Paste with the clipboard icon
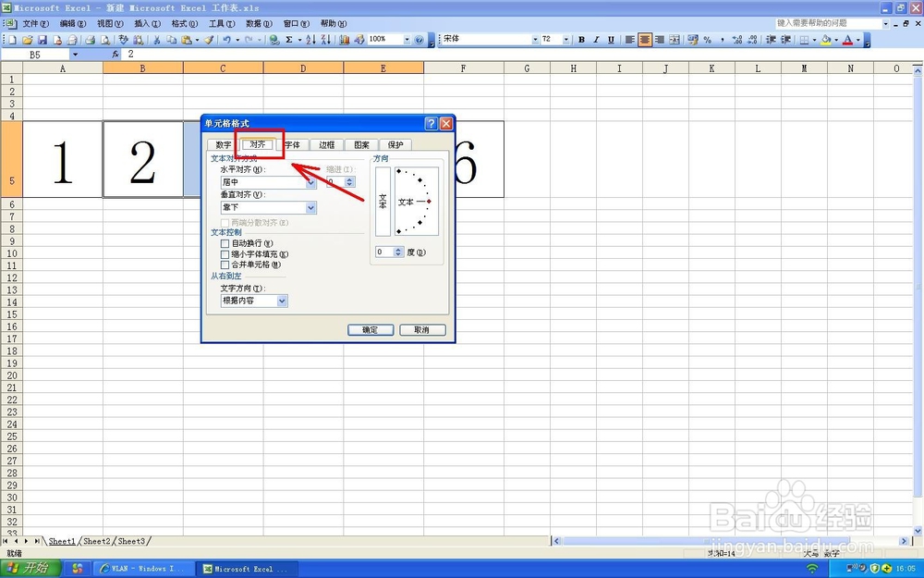The height and width of the screenshot is (578, 924). point(187,40)
